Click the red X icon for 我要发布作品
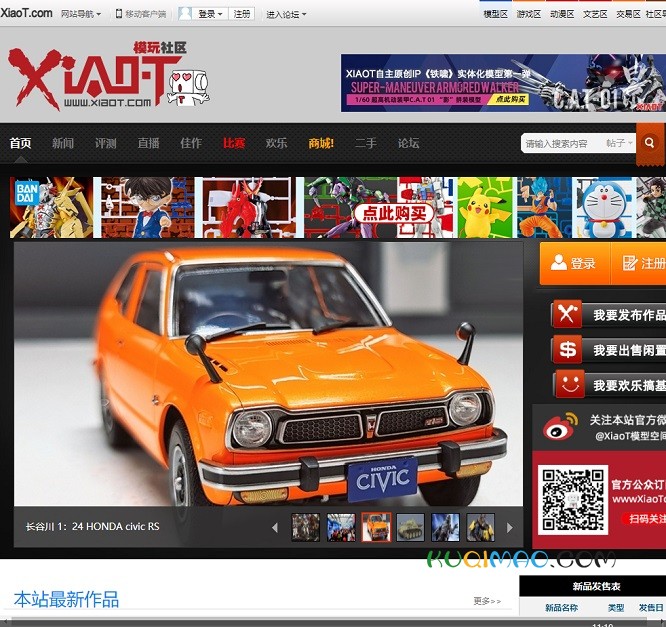Viewport: 666px width, 627px height. pos(567,314)
